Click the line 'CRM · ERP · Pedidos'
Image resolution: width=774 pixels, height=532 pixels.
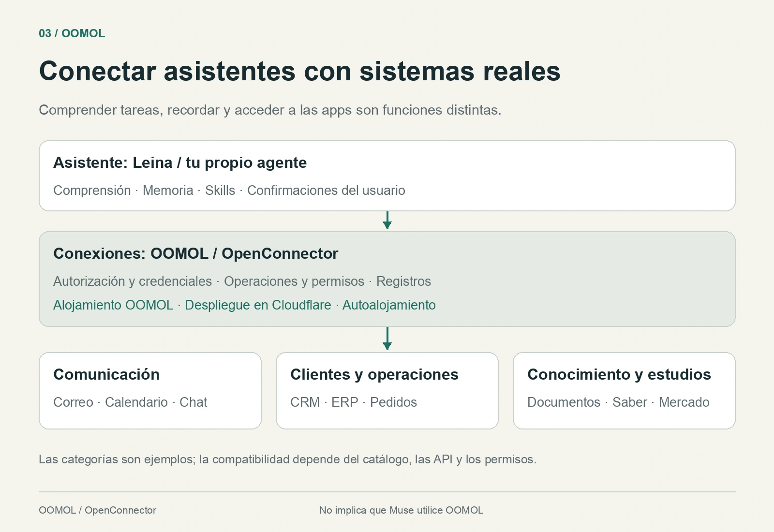(354, 402)
